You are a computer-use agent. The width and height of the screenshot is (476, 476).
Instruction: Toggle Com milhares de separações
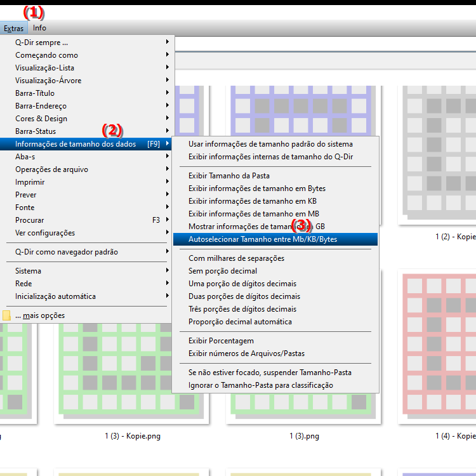(275, 258)
